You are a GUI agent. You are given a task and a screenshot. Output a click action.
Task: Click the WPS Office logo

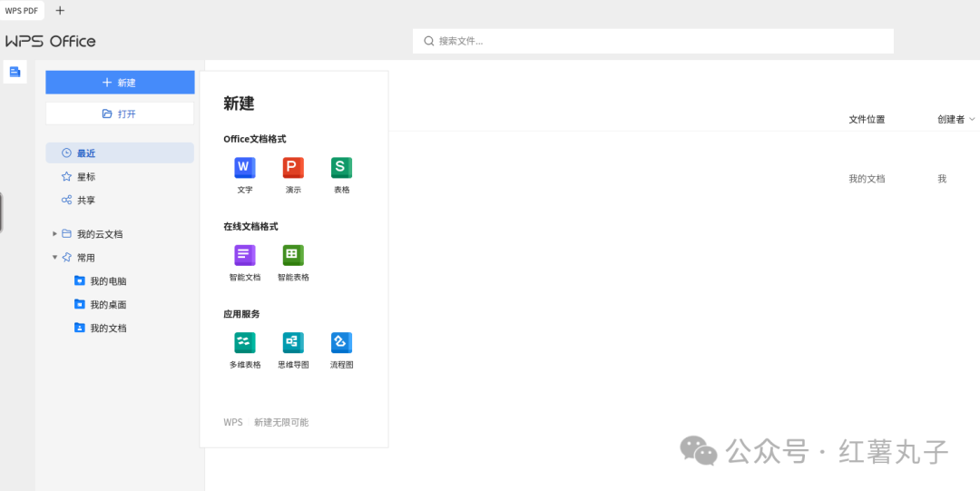tap(51, 42)
